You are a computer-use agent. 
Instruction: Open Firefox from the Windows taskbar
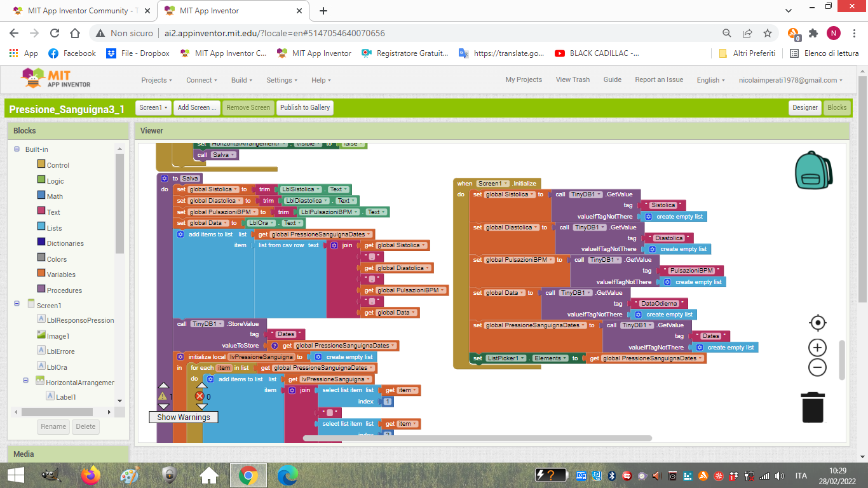(x=91, y=475)
